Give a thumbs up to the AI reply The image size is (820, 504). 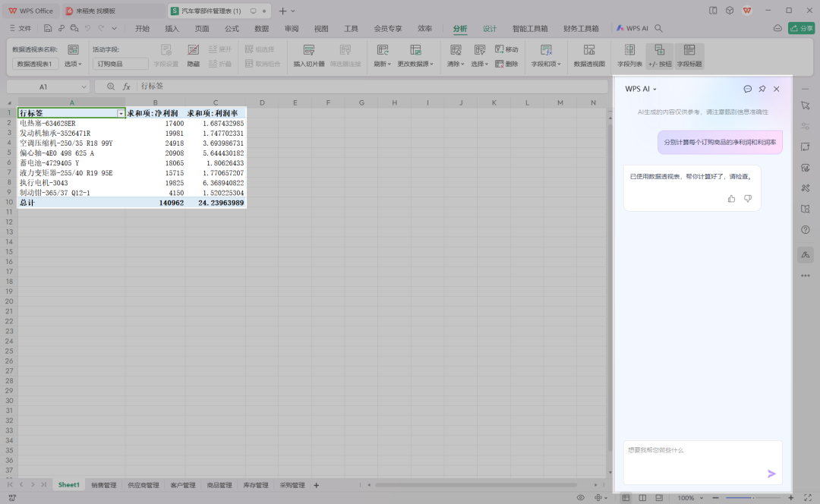click(730, 198)
